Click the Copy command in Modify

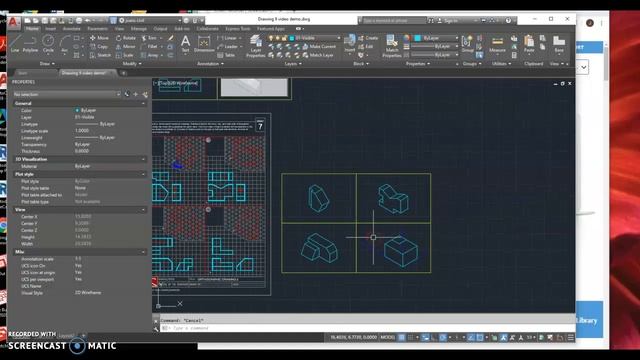pyautogui.click(x=99, y=47)
